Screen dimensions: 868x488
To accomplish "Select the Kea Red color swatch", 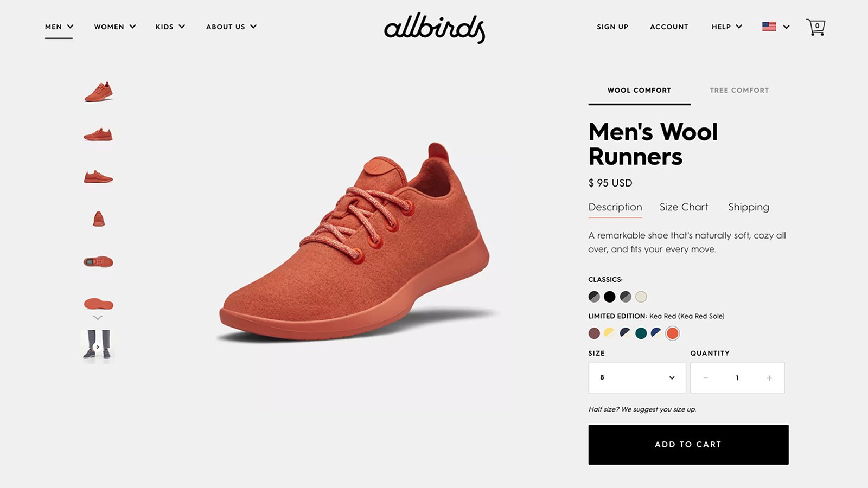I will pyautogui.click(x=673, y=333).
